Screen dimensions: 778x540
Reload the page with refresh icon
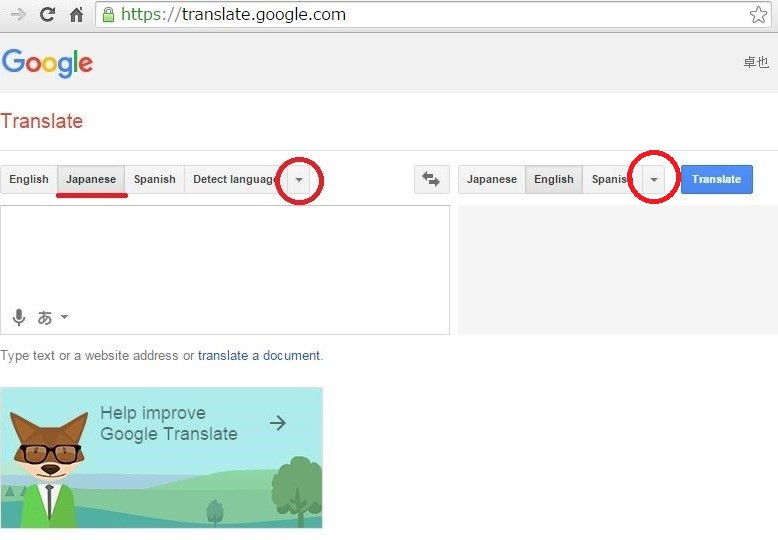[x=47, y=14]
